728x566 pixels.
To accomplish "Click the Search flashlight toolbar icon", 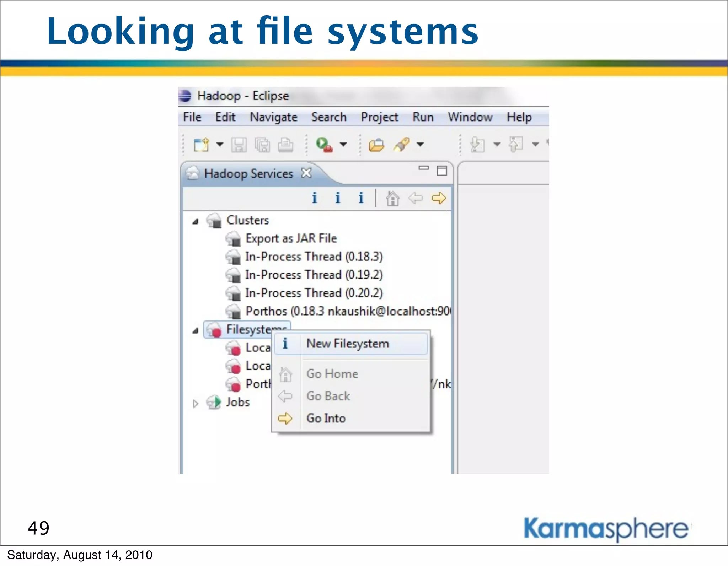I will pos(402,145).
